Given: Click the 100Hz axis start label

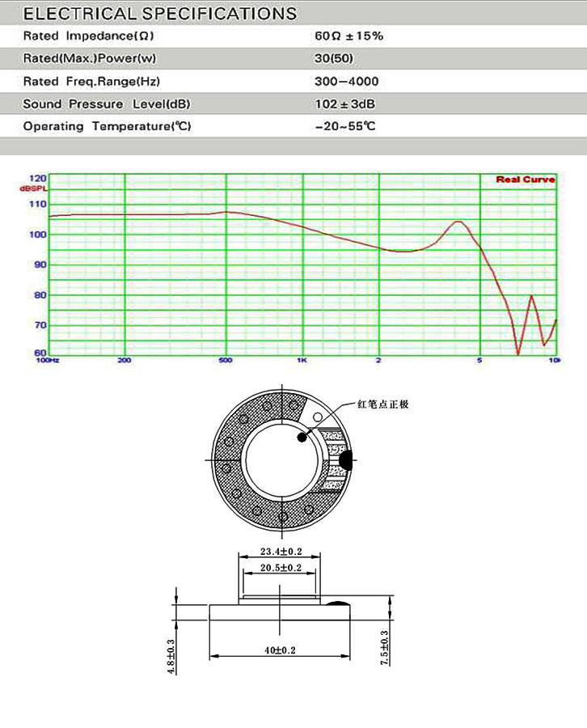Looking at the screenshot, I should (49, 360).
